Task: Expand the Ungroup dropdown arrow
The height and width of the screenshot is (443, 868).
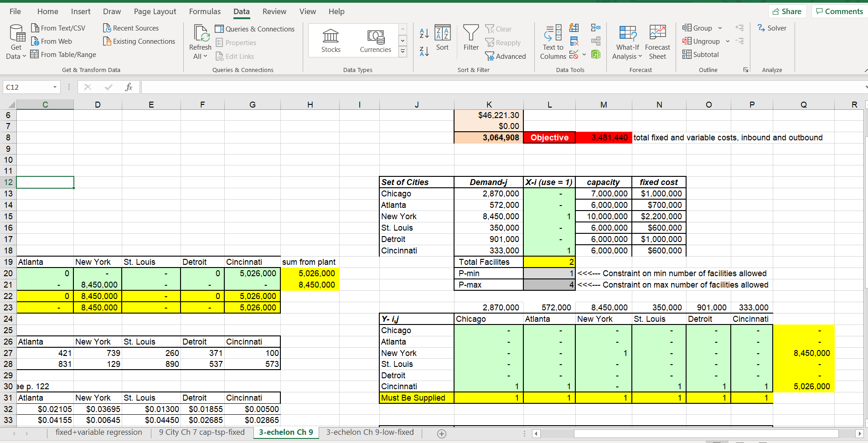Action: (728, 41)
